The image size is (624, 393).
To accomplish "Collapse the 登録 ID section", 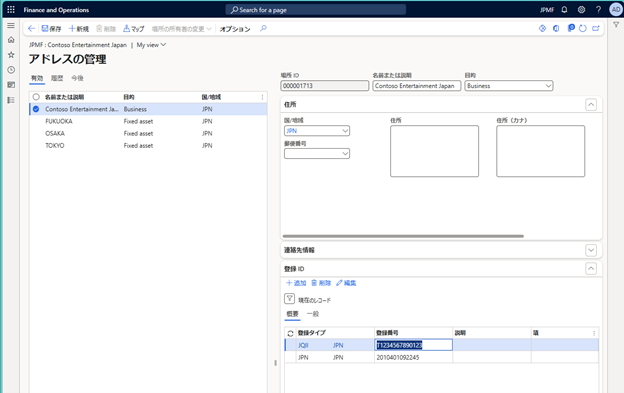I will 591,269.
